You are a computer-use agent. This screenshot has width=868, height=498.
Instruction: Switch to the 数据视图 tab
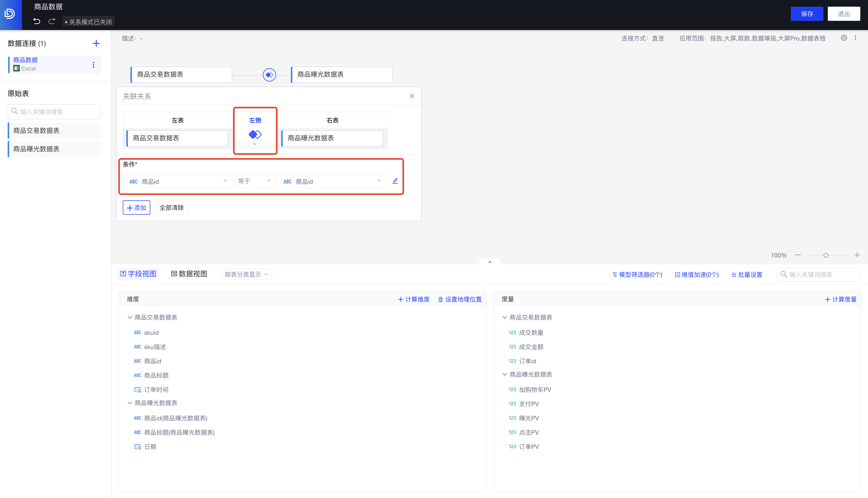coord(189,274)
